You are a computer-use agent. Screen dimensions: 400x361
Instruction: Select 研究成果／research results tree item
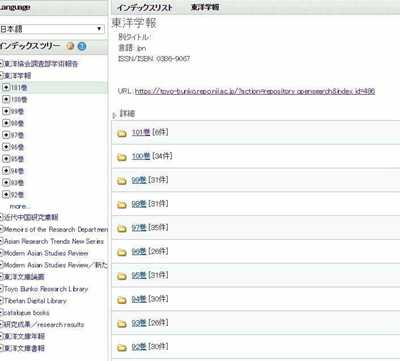point(44,324)
